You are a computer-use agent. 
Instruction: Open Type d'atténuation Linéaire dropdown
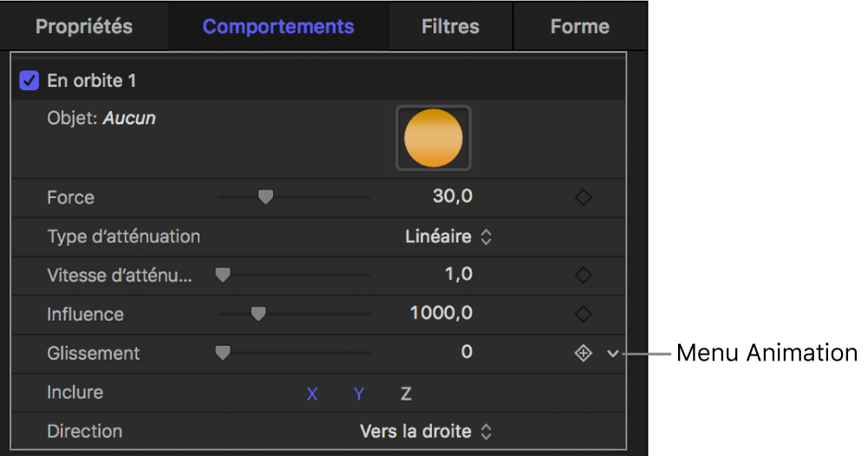coord(448,237)
